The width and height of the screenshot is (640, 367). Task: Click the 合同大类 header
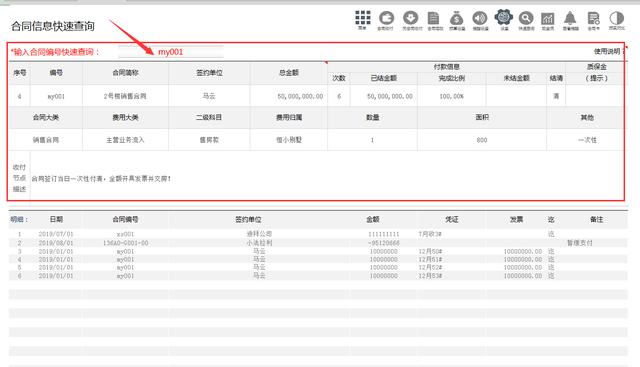46,117
